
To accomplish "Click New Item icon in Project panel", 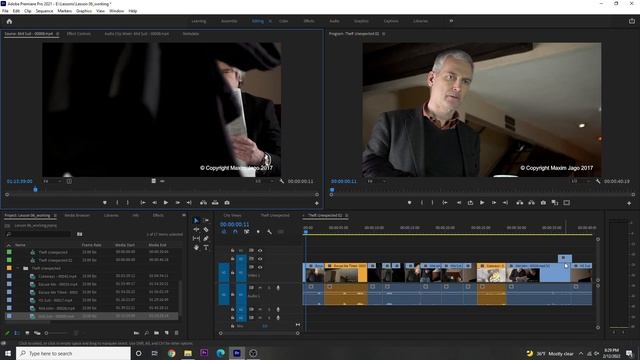I will (167, 333).
